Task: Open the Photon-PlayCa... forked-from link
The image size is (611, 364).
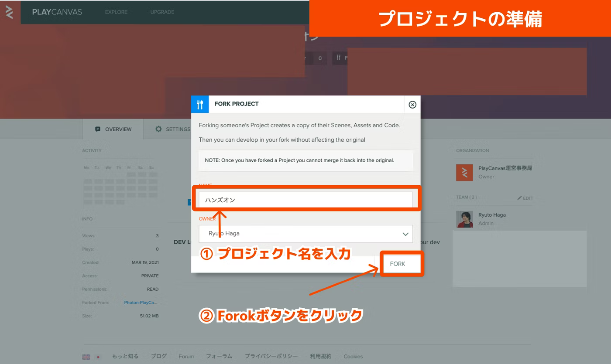Action: (141, 303)
